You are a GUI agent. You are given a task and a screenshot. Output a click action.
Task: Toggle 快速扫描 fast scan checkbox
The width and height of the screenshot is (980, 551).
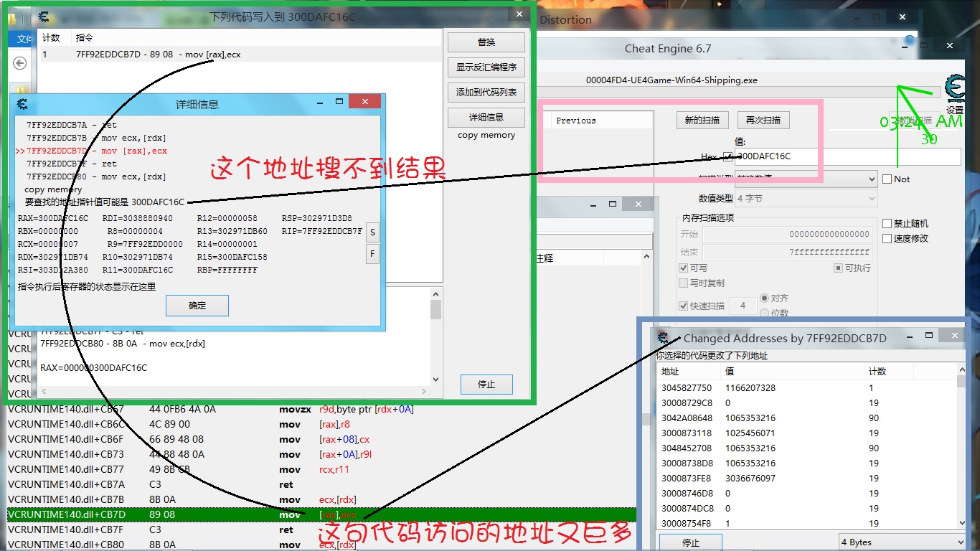tap(683, 306)
